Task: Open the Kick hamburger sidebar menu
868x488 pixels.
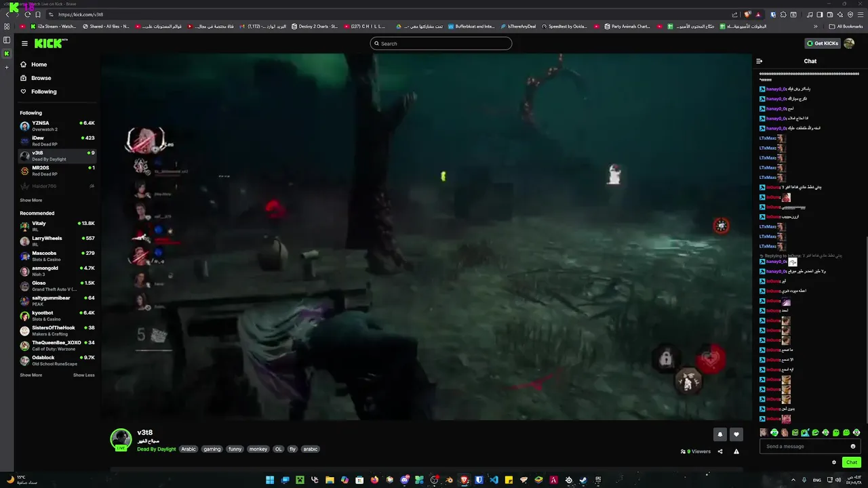Action: [24, 43]
